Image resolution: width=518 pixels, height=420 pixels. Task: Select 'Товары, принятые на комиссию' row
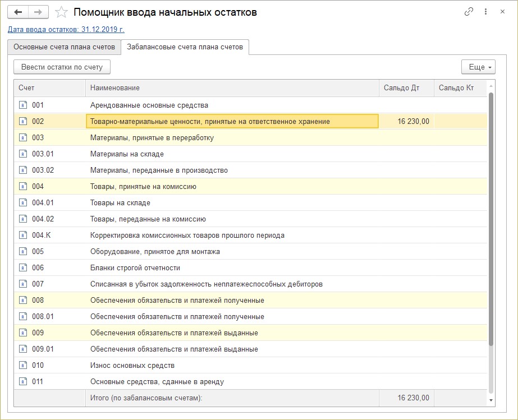click(x=251, y=186)
